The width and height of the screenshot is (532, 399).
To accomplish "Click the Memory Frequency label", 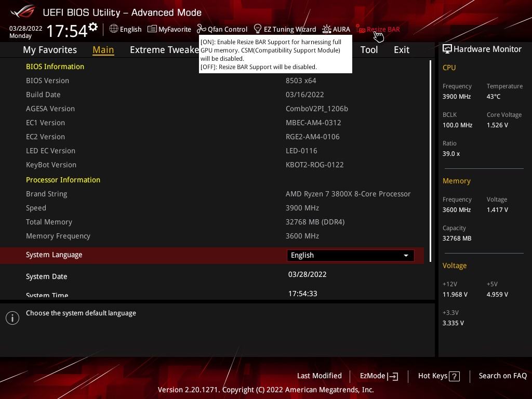I will point(58,236).
